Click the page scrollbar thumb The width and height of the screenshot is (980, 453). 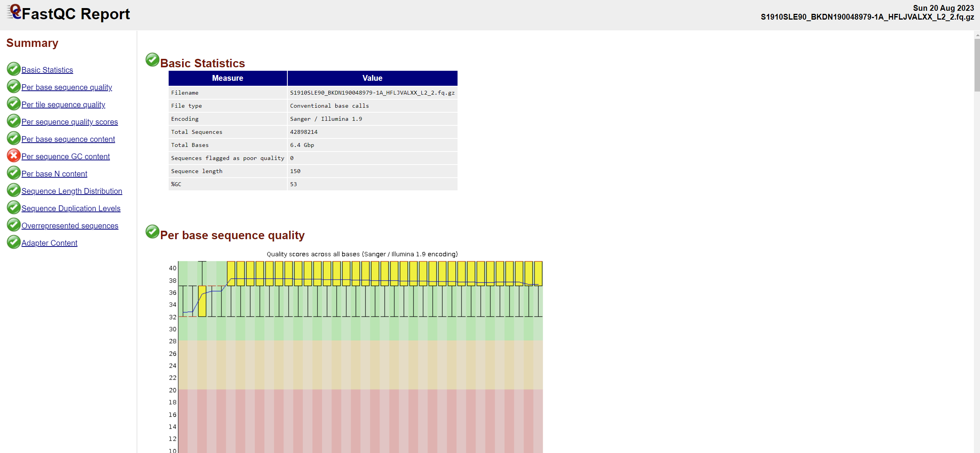tap(977, 65)
